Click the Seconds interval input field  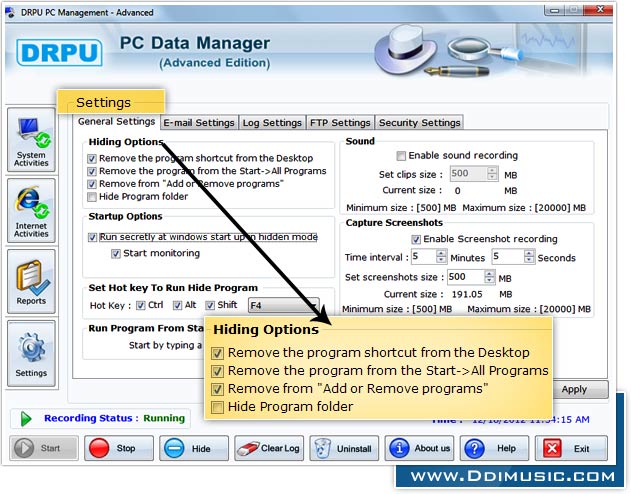click(508, 257)
